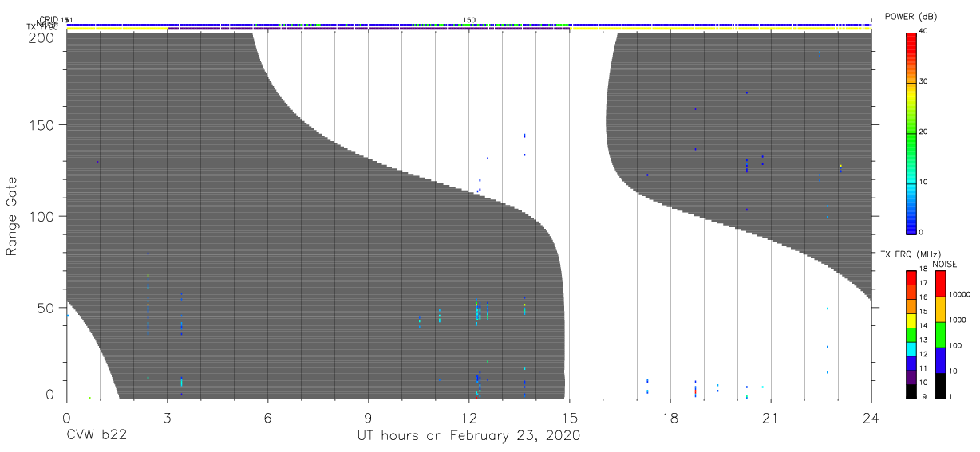
Task: Click the cyan segment of TX frequency color bar
Action: (911, 348)
